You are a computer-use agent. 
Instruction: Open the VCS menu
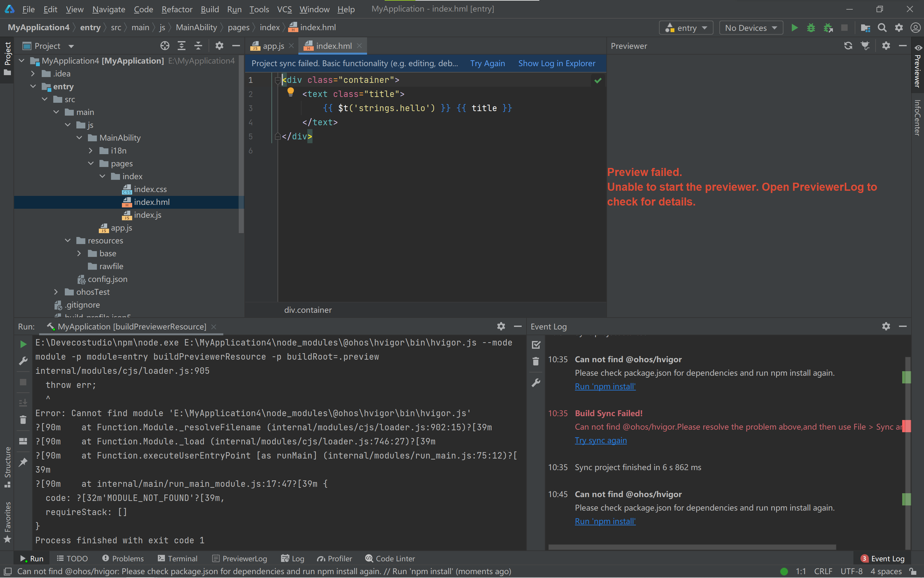[x=284, y=9]
